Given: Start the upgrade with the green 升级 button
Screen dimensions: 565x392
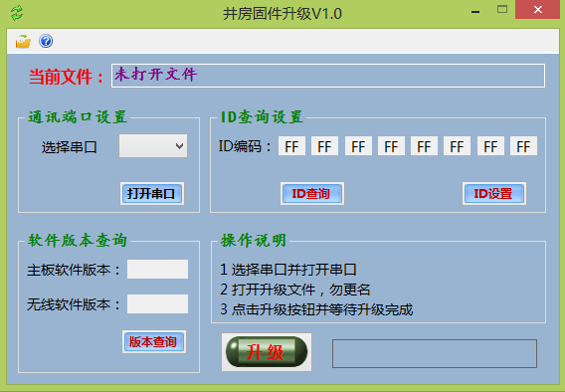Looking at the screenshot, I should click(x=267, y=352).
